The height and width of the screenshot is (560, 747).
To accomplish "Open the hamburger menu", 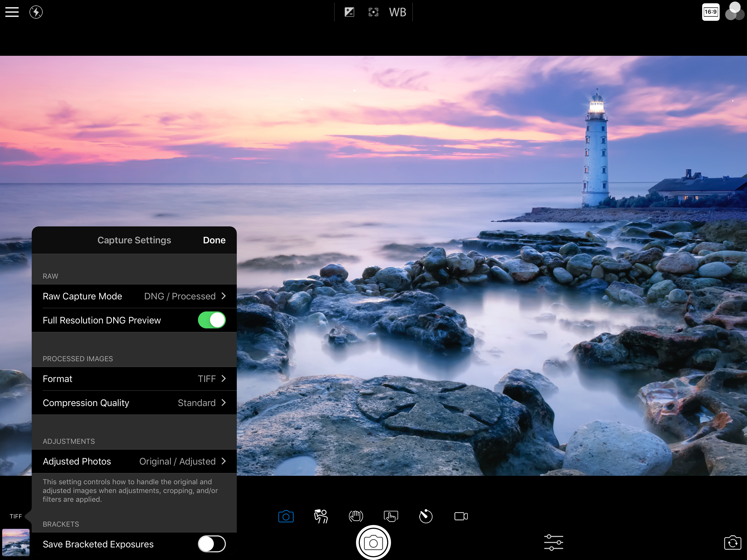I will click(x=12, y=12).
